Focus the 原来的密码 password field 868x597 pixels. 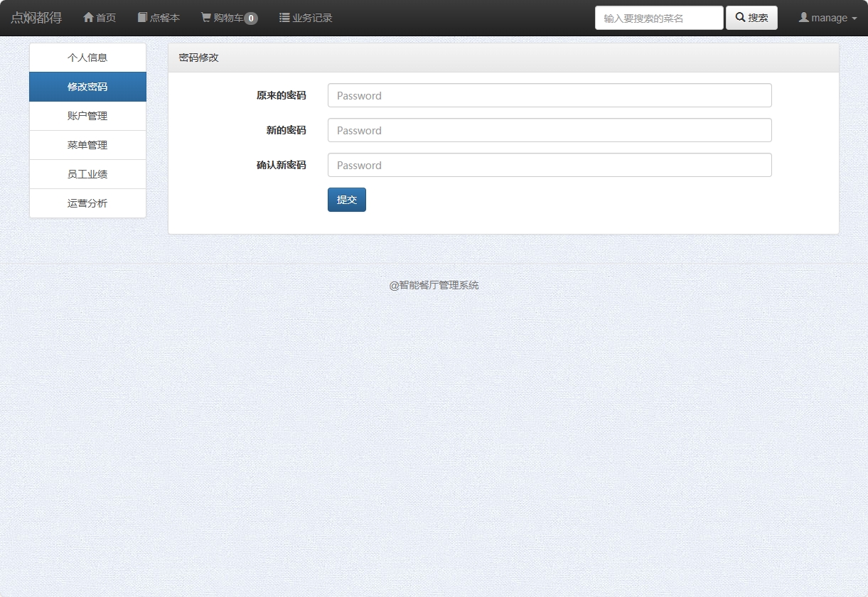click(549, 95)
